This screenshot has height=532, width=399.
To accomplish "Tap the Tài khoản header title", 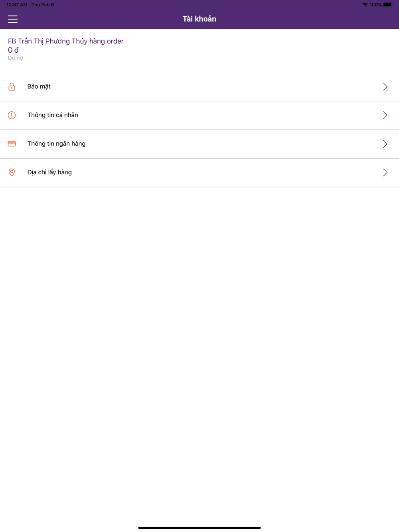I will coord(199,19).
